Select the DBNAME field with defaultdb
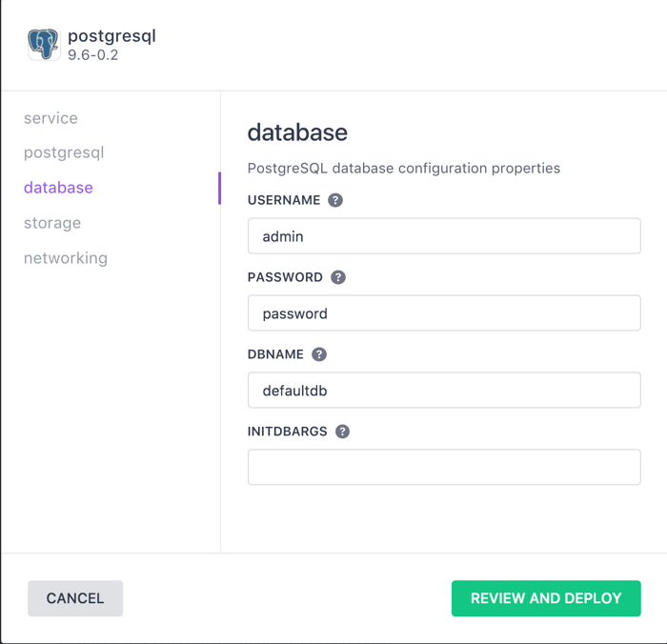The height and width of the screenshot is (644, 667). coord(444,391)
